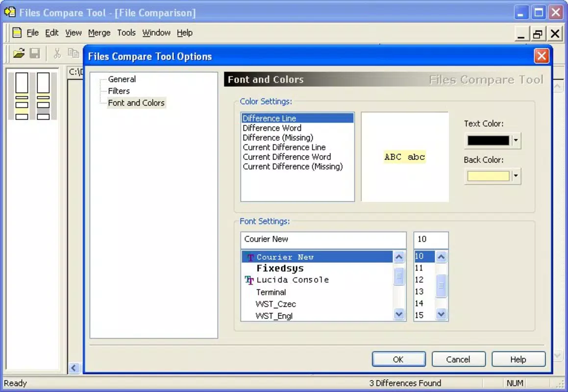Click the difference overview map thumbnail

point(33,96)
